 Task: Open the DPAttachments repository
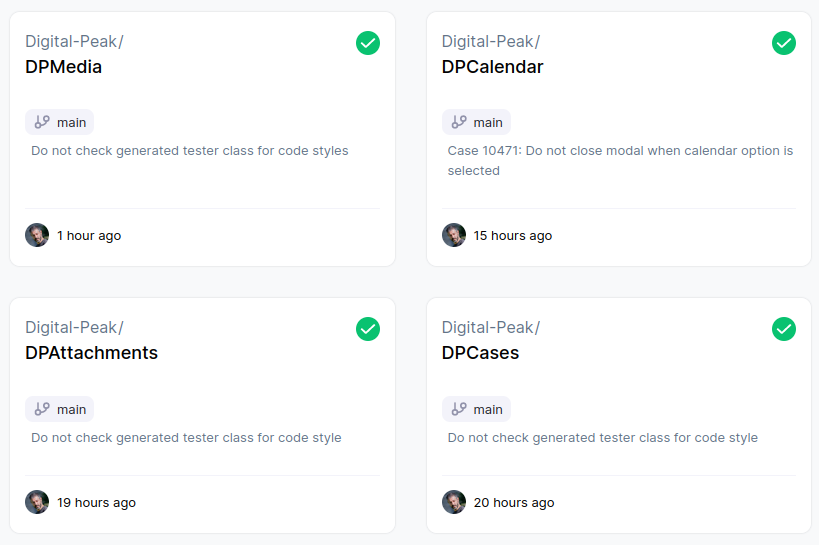(x=91, y=353)
